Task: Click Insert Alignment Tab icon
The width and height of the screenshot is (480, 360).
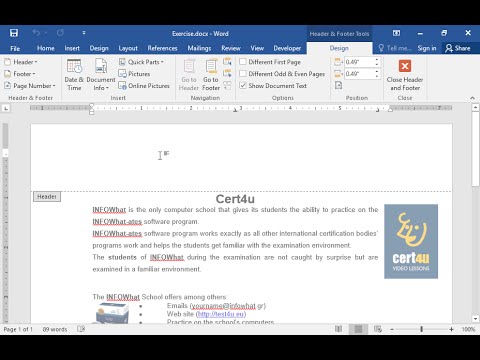Action: click(x=338, y=86)
